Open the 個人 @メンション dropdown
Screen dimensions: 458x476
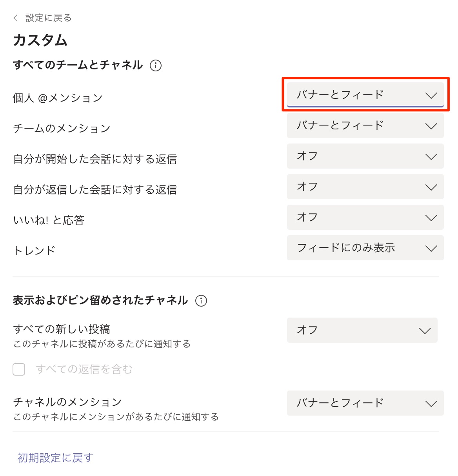coord(365,94)
